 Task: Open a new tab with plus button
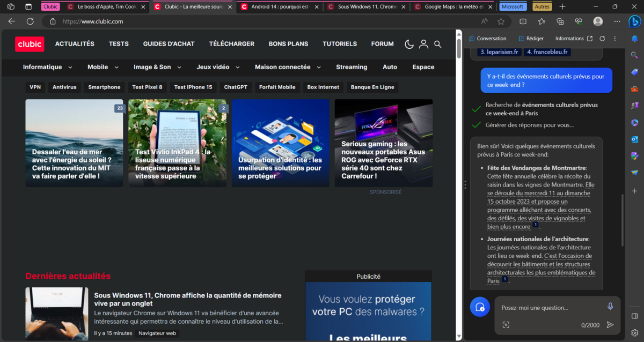[562, 6]
